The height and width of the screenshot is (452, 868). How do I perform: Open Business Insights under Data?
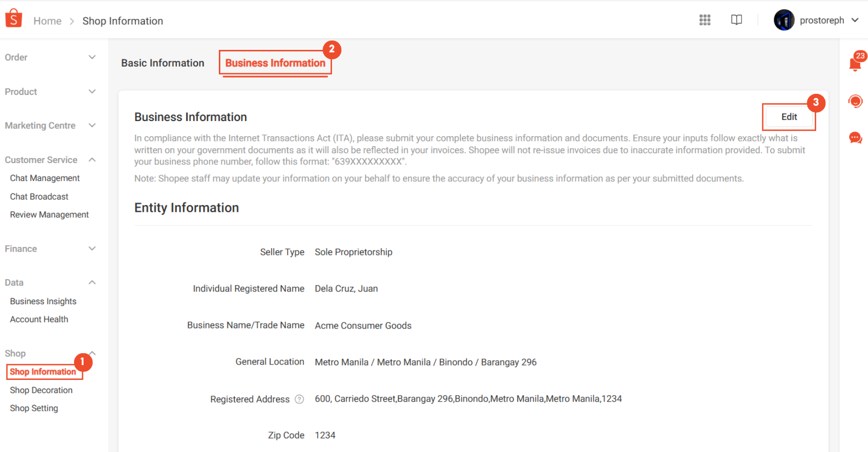pos(43,301)
